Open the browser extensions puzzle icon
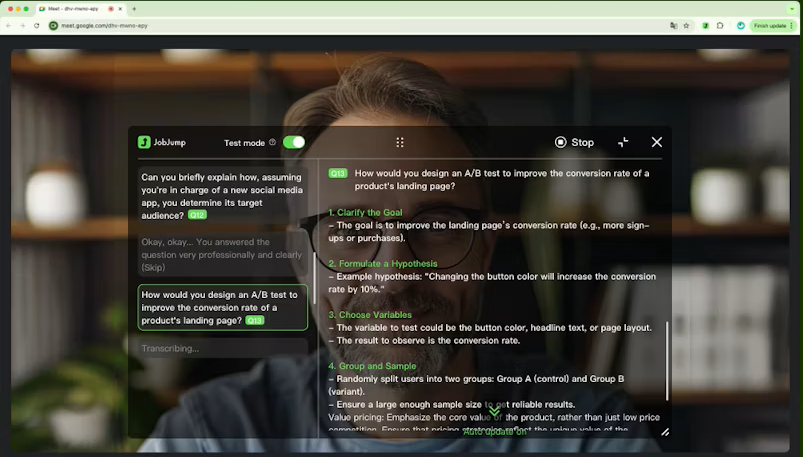803x457 pixels. click(720, 26)
